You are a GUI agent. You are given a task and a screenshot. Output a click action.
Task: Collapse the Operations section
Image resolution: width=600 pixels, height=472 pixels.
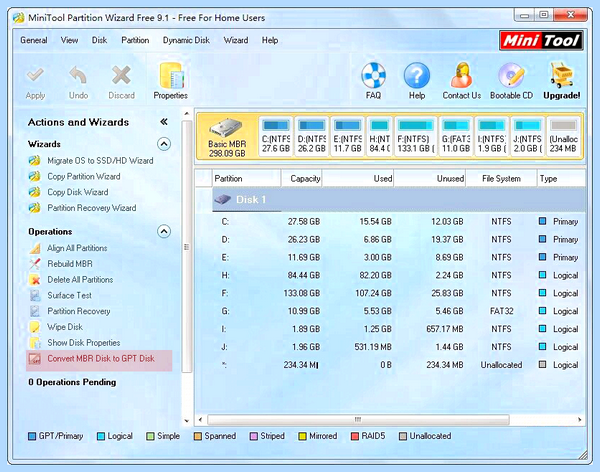point(164,231)
